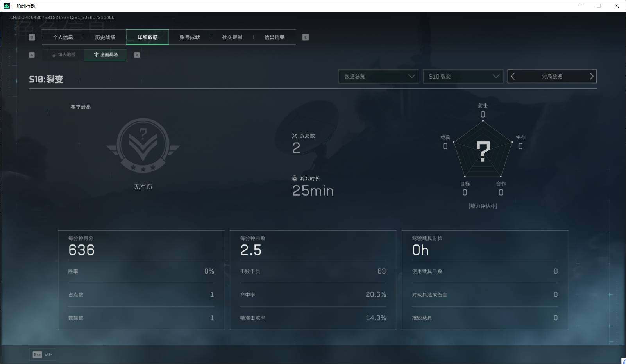Image resolution: width=626 pixels, height=364 pixels.
Task: Click the CN UID text at top
Action: [62, 18]
